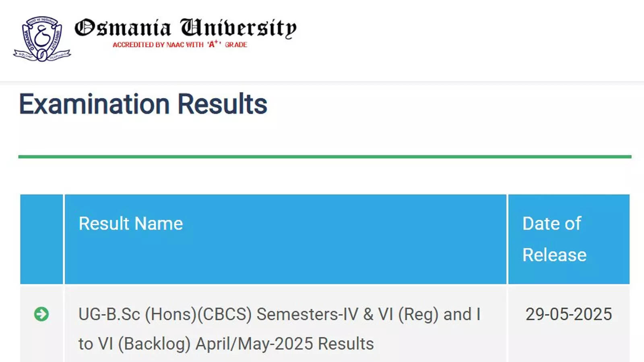644x362 pixels.
Task: Click the 'Result Name' column header
Action: pos(130,224)
